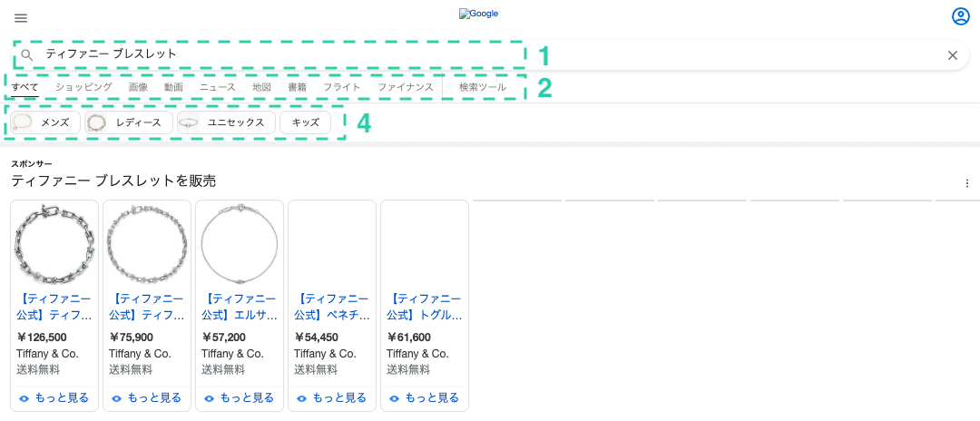The width and height of the screenshot is (980, 421).
Task: Clear the search query with X
Action: [x=953, y=55]
